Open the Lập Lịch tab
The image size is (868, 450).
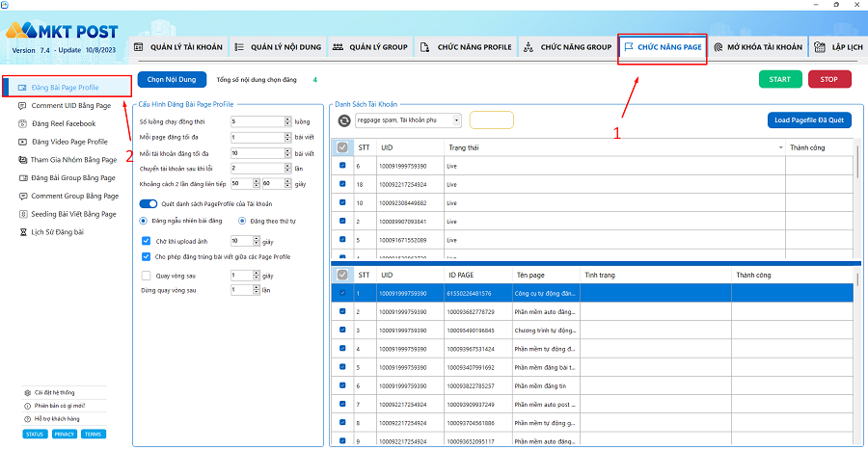click(839, 47)
